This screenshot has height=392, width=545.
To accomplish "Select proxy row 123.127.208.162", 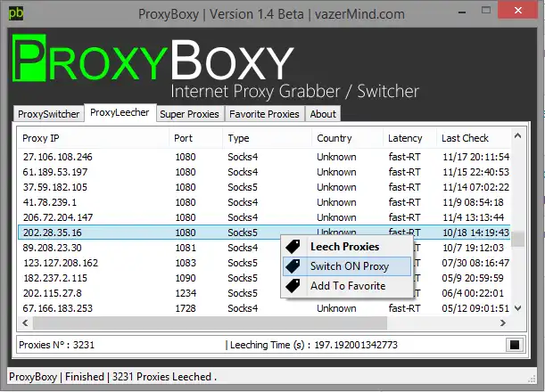I will click(x=264, y=263).
